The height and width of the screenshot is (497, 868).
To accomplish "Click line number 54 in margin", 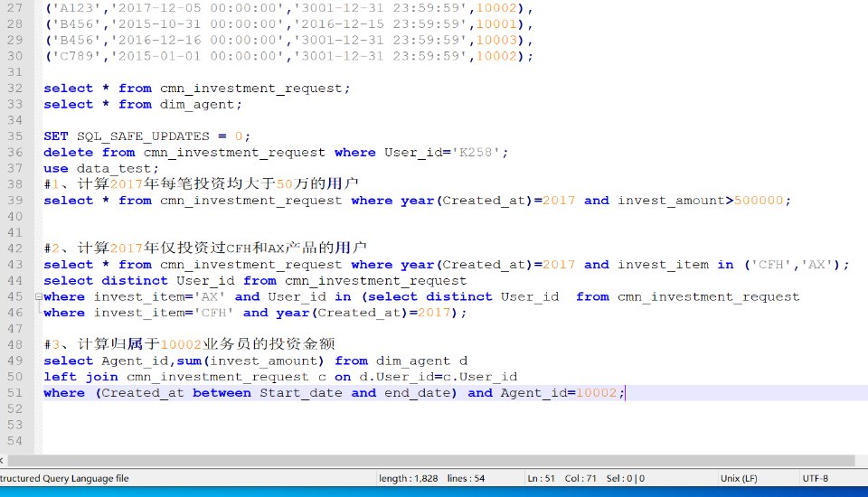I will click(15, 441).
